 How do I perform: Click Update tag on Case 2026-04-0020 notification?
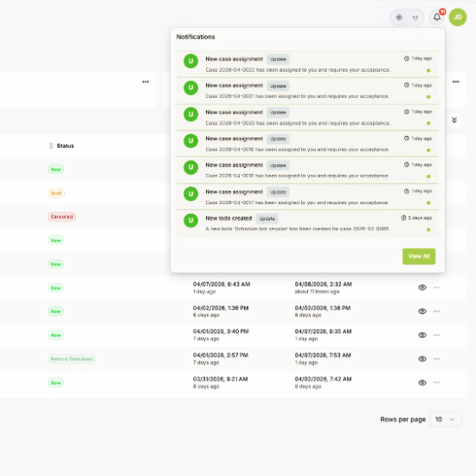(x=278, y=113)
